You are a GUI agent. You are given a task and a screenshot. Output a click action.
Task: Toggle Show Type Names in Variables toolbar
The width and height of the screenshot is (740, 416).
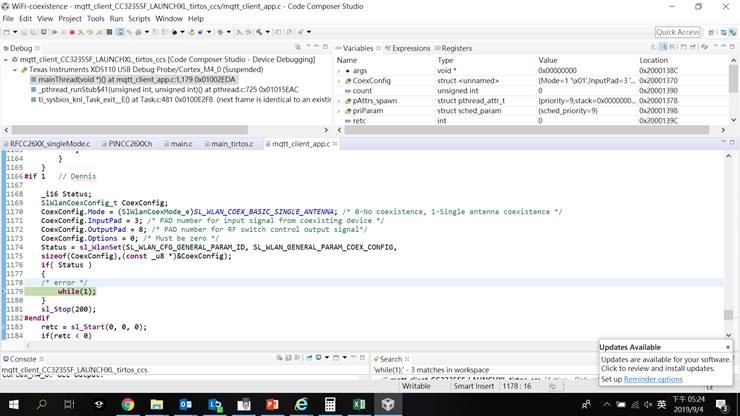[653, 47]
